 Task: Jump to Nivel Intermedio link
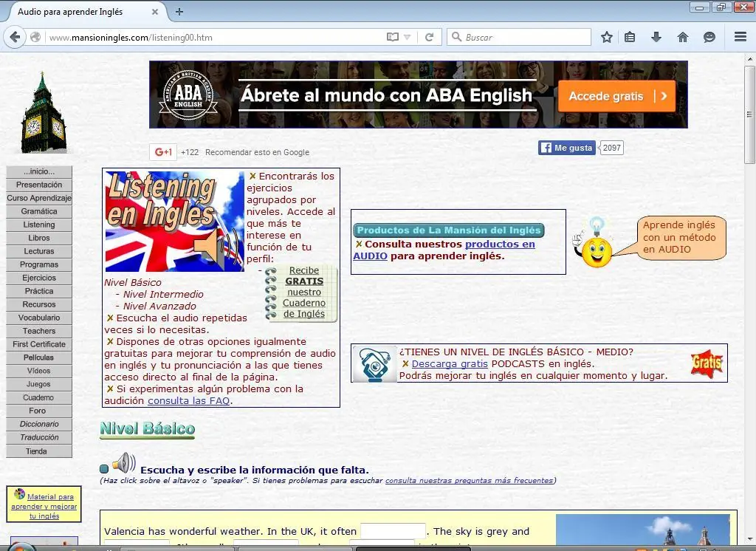click(x=163, y=294)
